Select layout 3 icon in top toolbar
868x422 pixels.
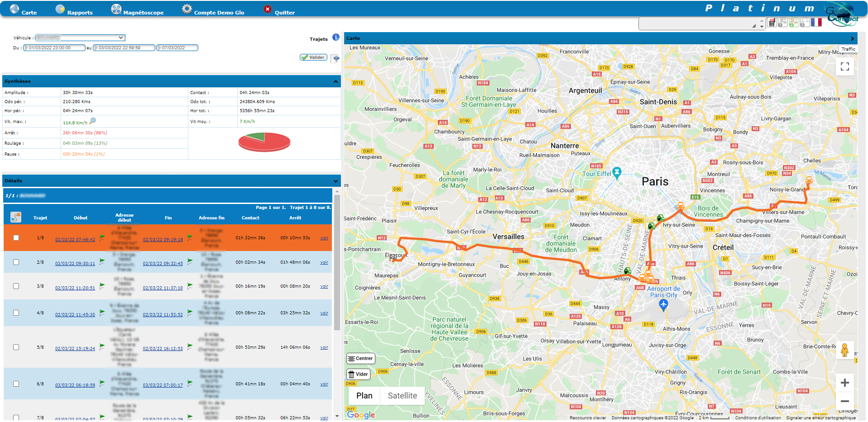805,23
